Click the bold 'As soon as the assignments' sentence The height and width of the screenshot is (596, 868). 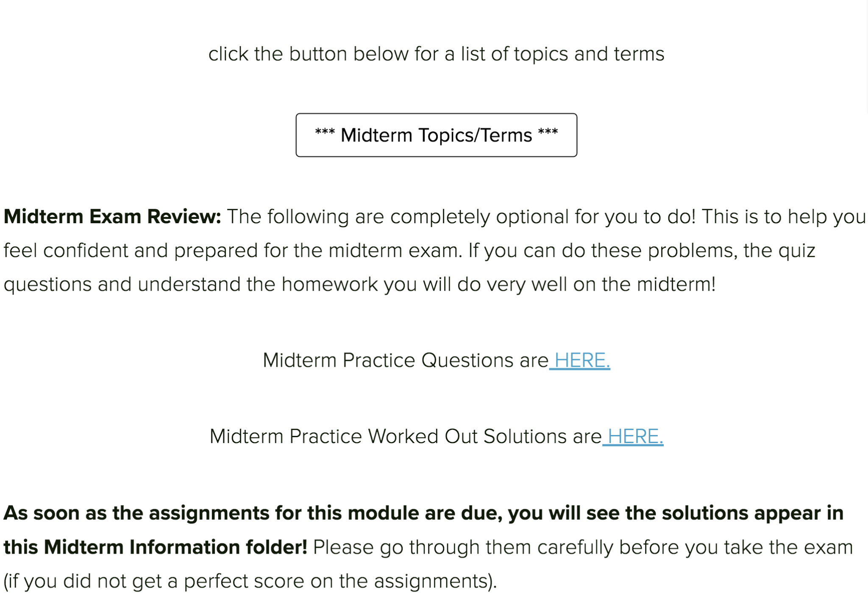click(423, 513)
